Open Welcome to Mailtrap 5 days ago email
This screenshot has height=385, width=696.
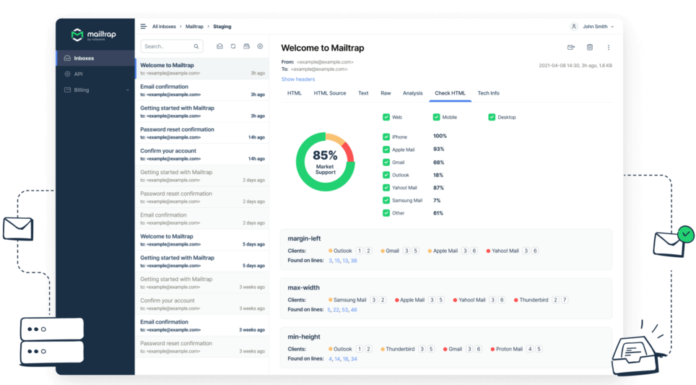[x=202, y=240]
